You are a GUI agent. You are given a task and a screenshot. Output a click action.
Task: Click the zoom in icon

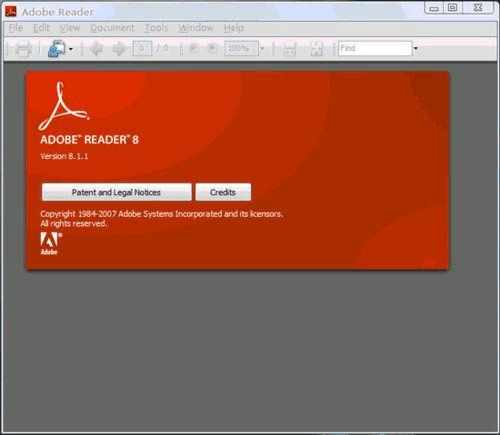tap(212, 49)
